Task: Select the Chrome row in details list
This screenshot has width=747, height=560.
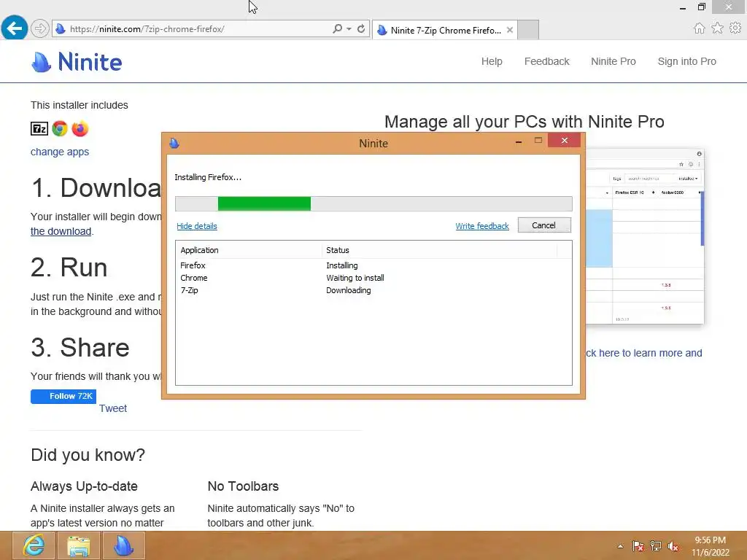Action: [373, 278]
